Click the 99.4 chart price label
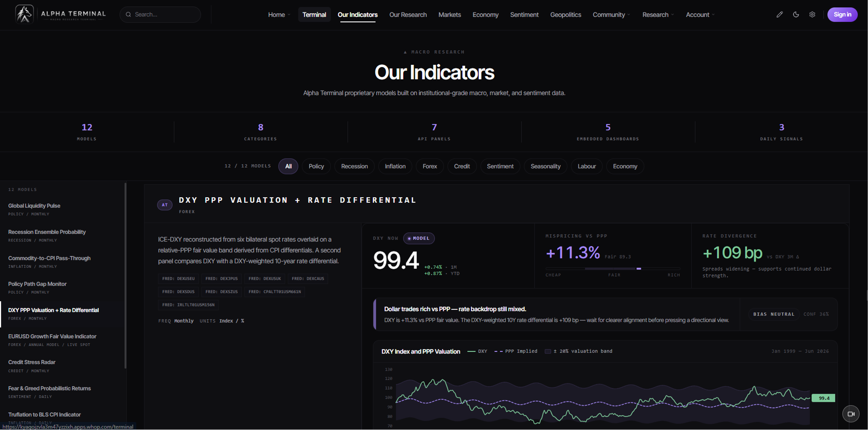 point(824,398)
